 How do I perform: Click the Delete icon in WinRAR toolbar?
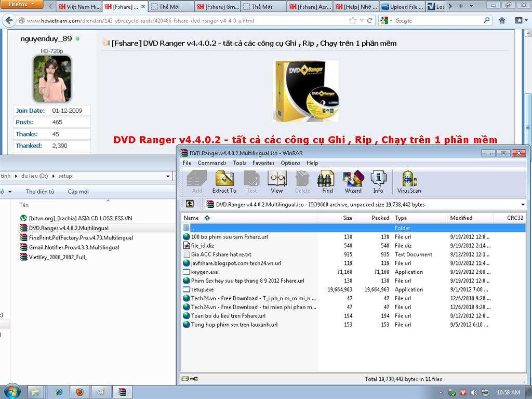(x=302, y=182)
